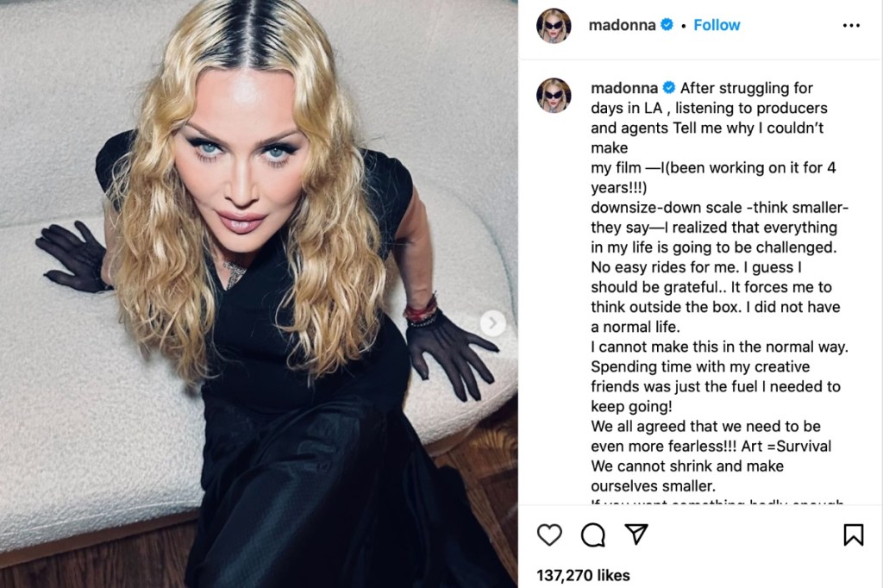This screenshot has width=883, height=588.
Task: Save the post with the bookmark icon
Action: pos(853,535)
